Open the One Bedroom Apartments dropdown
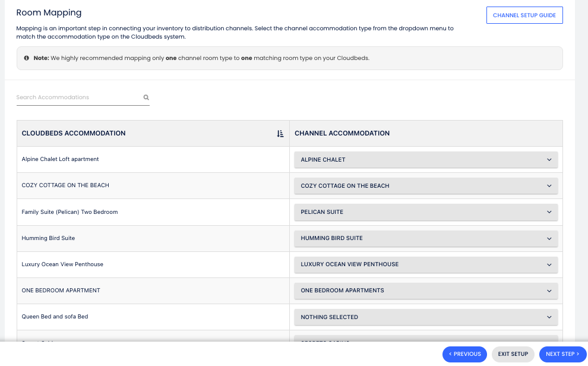Viewport: 588px width, 366px height. (x=426, y=291)
